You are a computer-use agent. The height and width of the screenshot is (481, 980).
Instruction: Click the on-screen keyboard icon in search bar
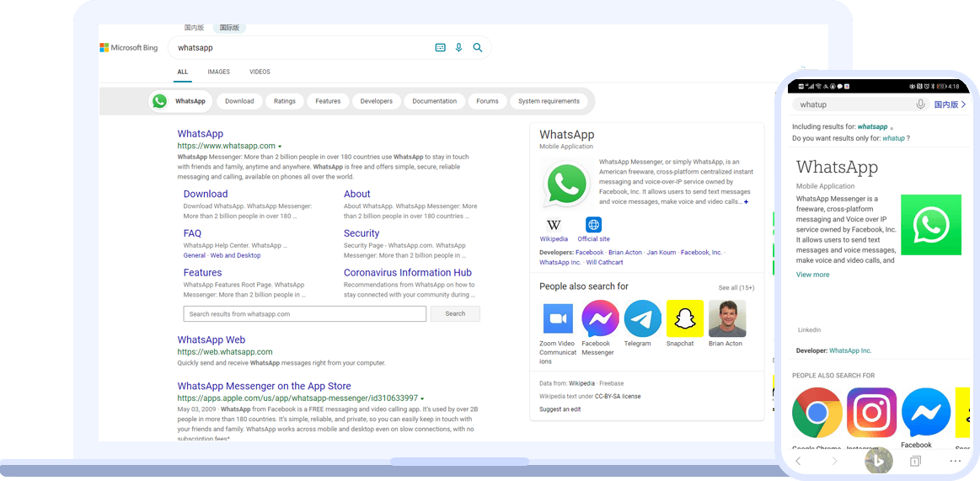(x=440, y=48)
